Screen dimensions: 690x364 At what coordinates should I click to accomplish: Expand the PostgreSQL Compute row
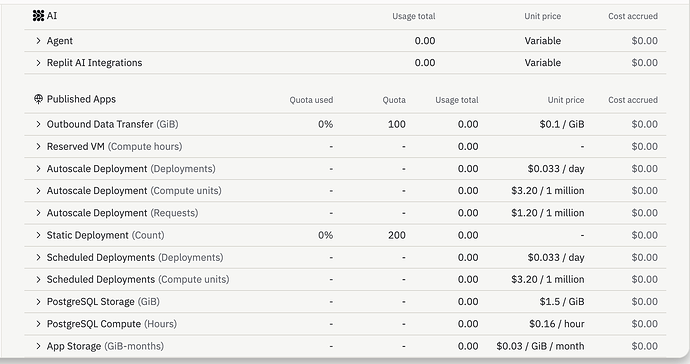pyautogui.click(x=38, y=324)
